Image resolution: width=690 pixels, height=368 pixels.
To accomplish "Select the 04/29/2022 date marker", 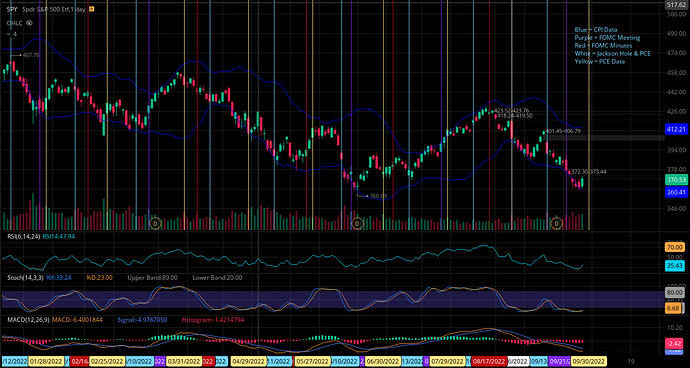I will [x=249, y=361].
